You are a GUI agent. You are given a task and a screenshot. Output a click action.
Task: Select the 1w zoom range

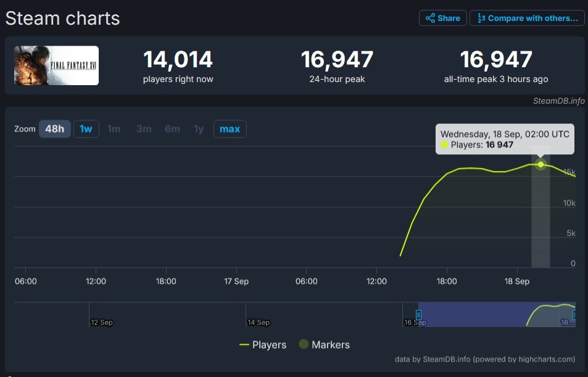point(86,129)
